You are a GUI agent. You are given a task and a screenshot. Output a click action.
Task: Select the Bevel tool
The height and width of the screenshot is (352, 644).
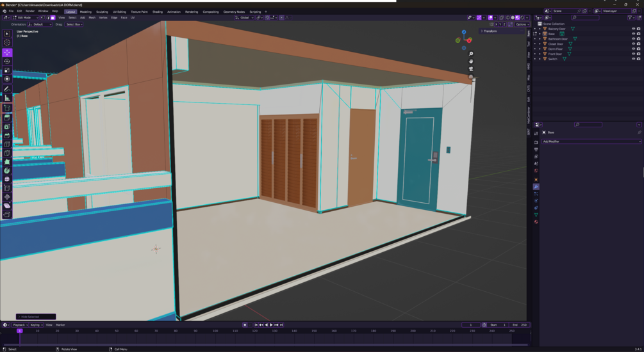click(x=7, y=136)
